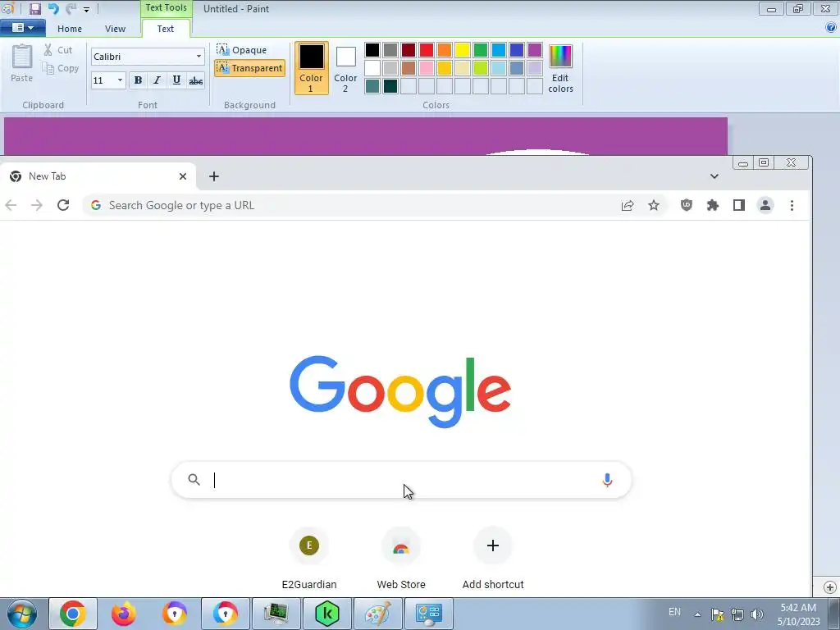Screen dimensions: 840x630
Task: Reload the Chrome page
Action: [x=63, y=205]
